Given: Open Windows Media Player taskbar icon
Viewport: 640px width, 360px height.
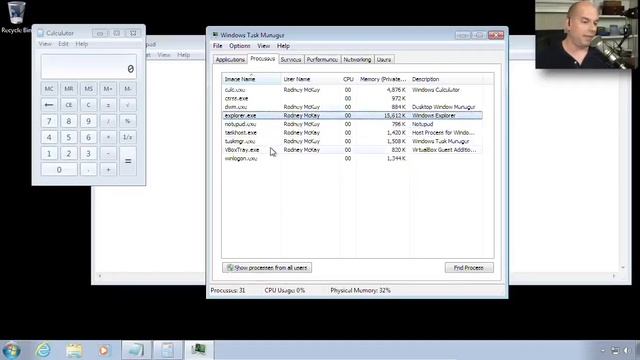Looking at the screenshot, I should pyautogui.click(x=104, y=350).
